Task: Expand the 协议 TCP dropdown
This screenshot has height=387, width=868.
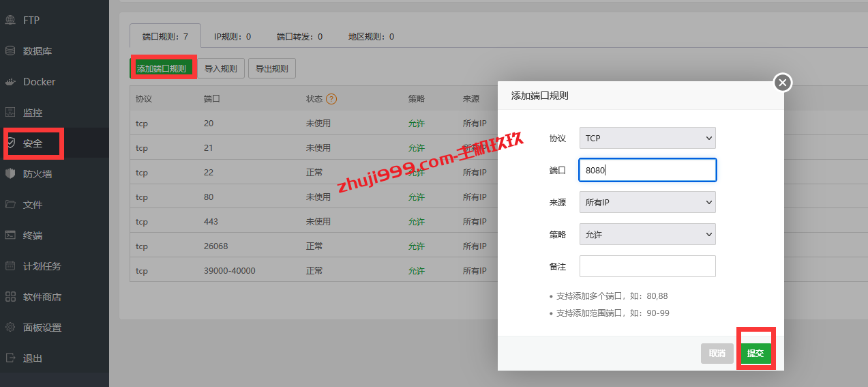Action: [648, 138]
